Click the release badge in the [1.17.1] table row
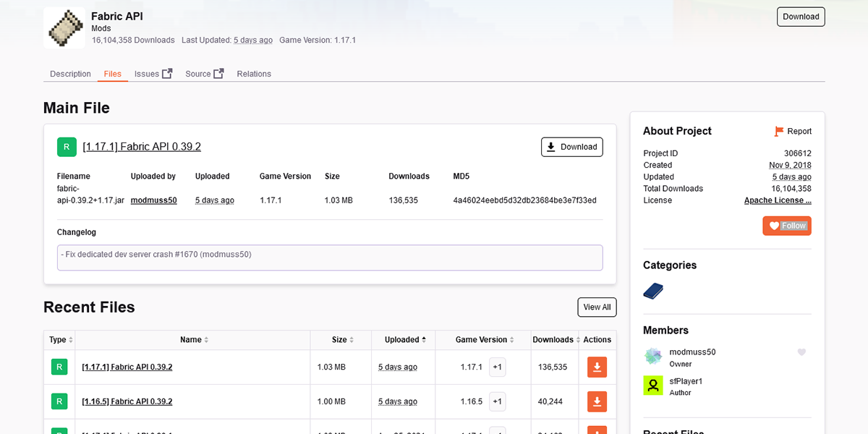This screenshot has height=434, width=868. click(x=59, y=367)
